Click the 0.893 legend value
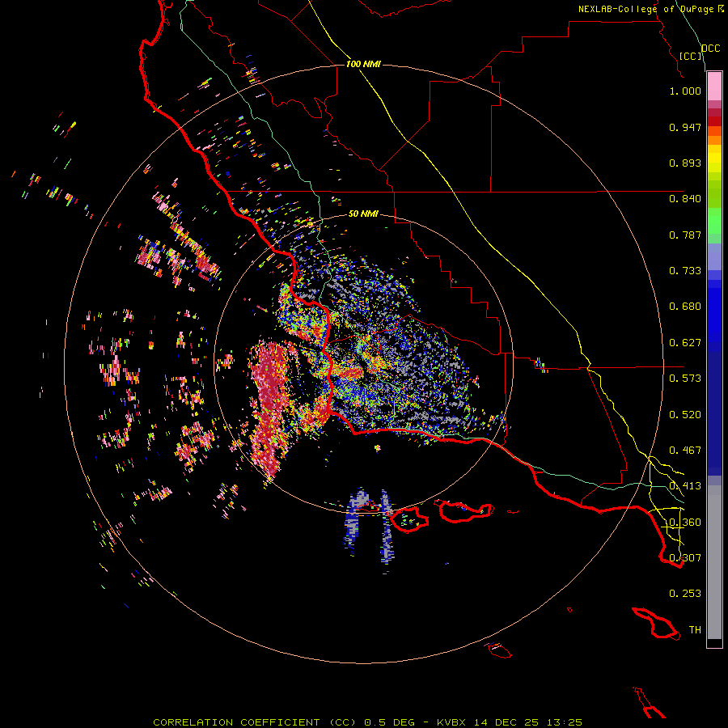This screenshot has width=728, height=728. (x=685, y=163)
